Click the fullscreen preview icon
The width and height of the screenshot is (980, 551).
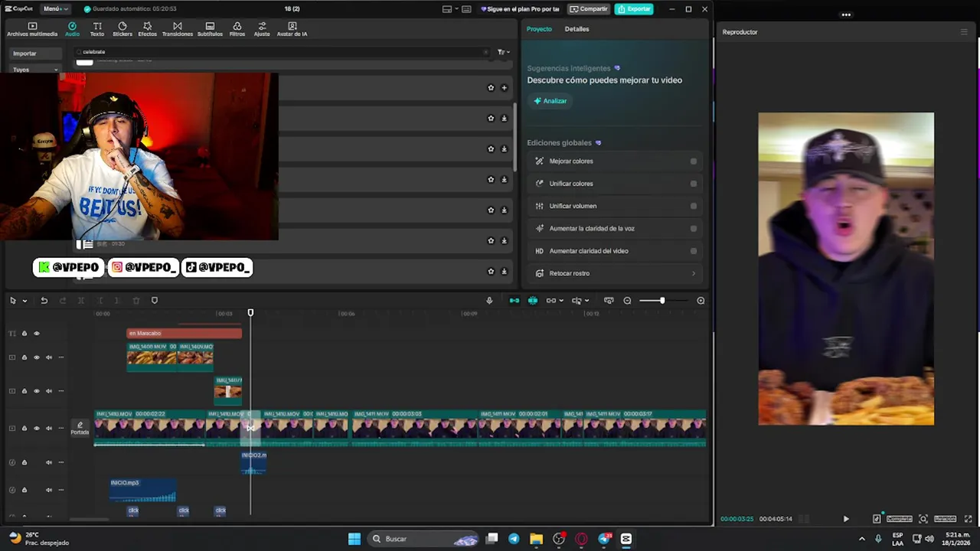point(968,519)
